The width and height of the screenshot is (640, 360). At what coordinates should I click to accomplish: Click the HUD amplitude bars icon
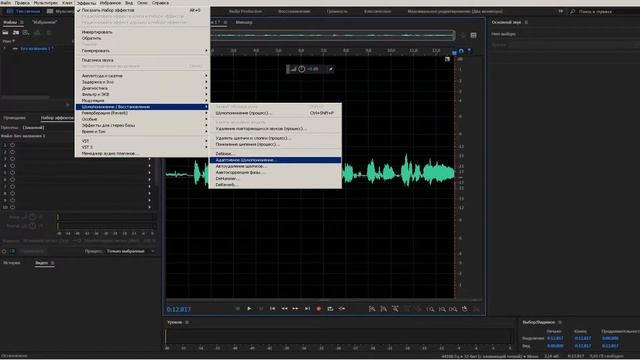click(x=293, y=69)
